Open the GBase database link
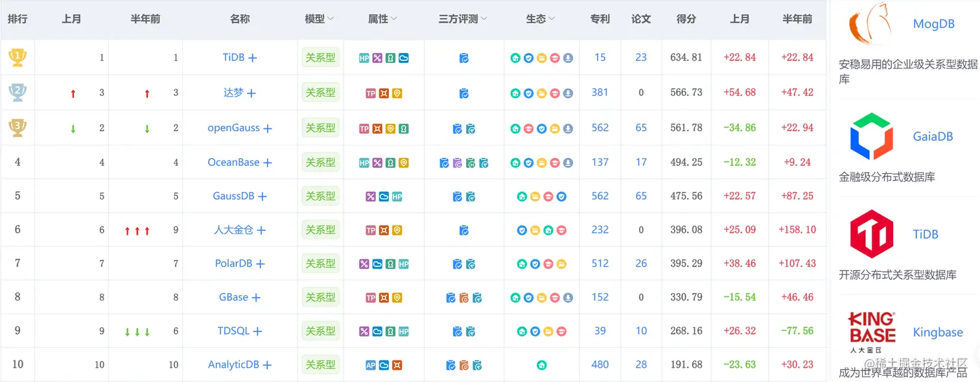The height and width of the screenshot is (382, 980). (x=233, y=297)
